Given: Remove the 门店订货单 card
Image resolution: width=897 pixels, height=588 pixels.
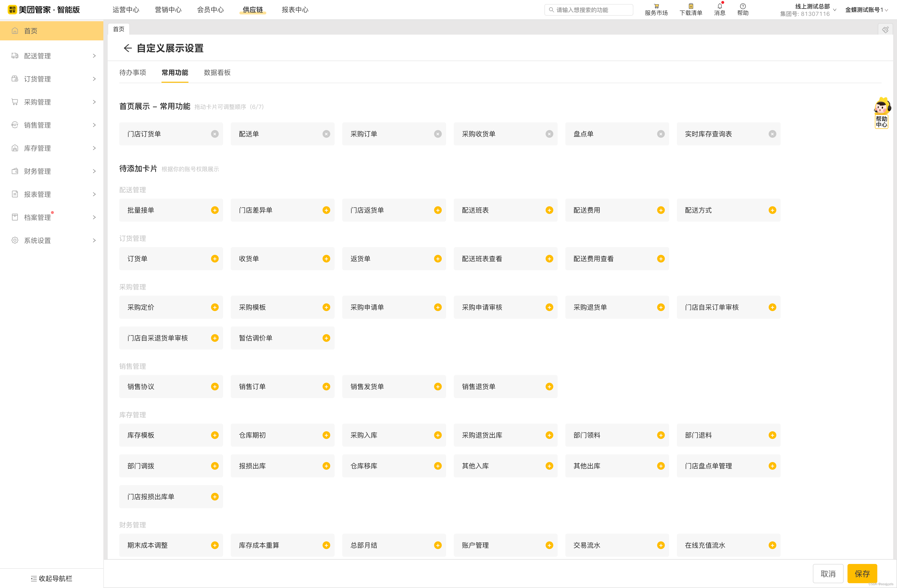Looking at the screenshot, I should pos(215,134).
